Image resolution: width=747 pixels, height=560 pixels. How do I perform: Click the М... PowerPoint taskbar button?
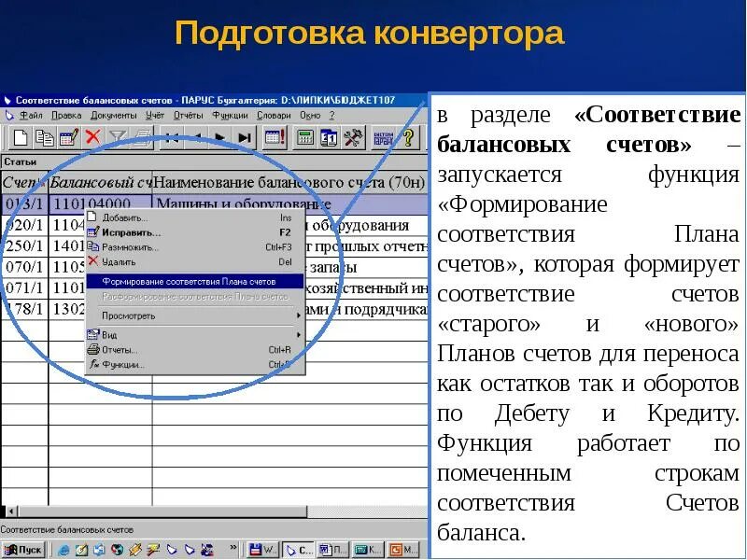pyautogui.click(x=402, y=550)
